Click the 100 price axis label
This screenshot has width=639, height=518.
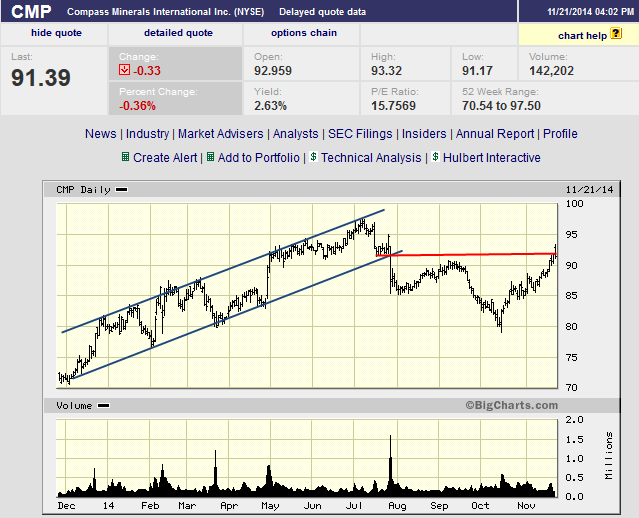point(575,203)
